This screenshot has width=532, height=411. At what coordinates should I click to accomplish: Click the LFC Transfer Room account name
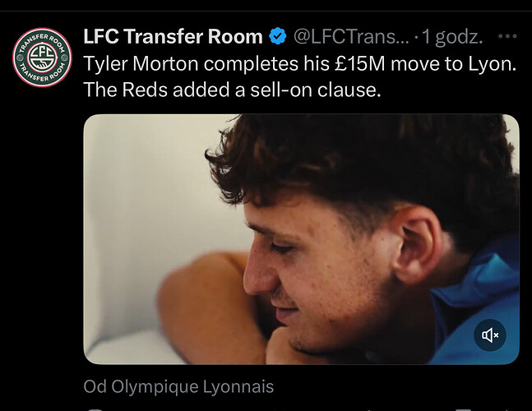[x=173, y=36]
